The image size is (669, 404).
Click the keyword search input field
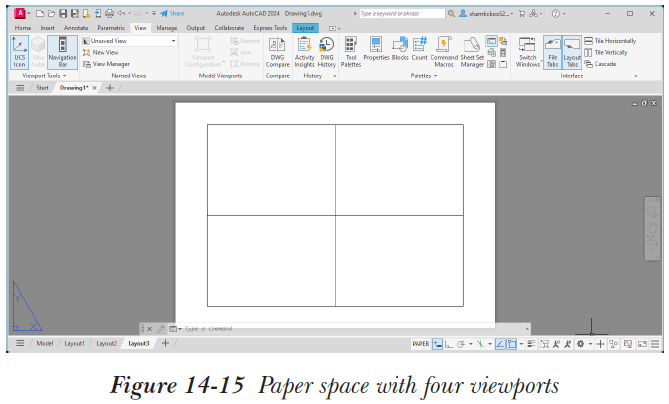402,14
